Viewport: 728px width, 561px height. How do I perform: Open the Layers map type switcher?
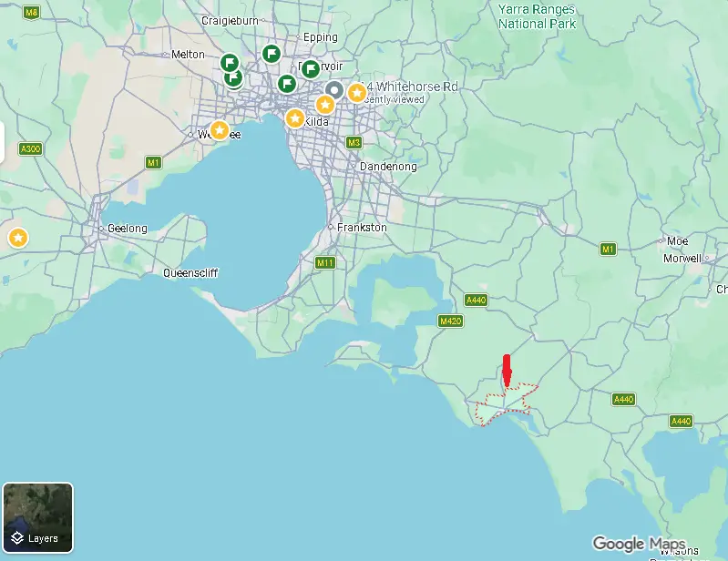[37, 517]
